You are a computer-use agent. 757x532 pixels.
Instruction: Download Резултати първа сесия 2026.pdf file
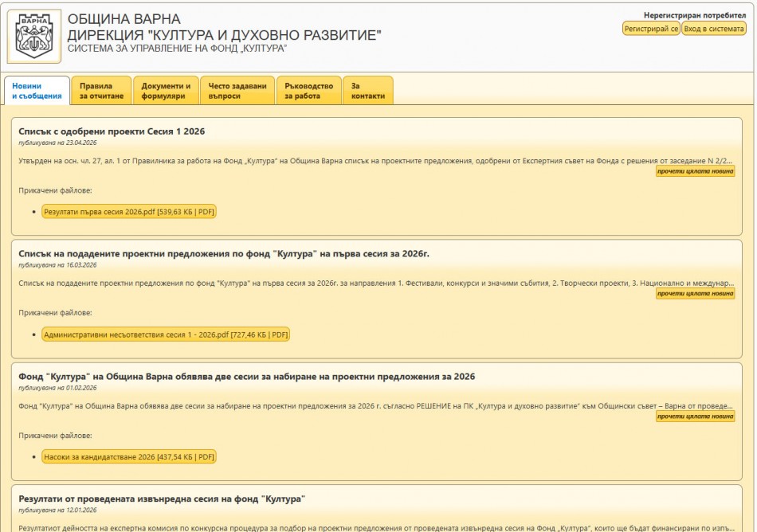[x=129, y=212]
